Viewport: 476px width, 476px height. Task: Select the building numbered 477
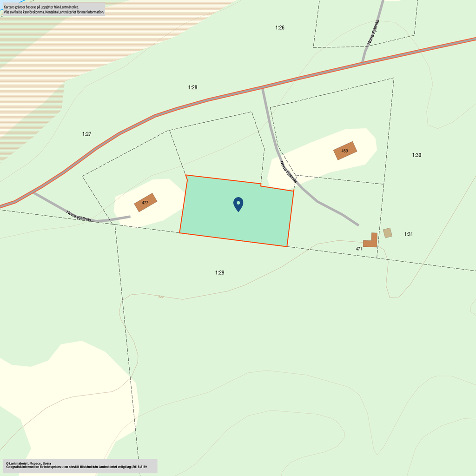tap(145, 203)
